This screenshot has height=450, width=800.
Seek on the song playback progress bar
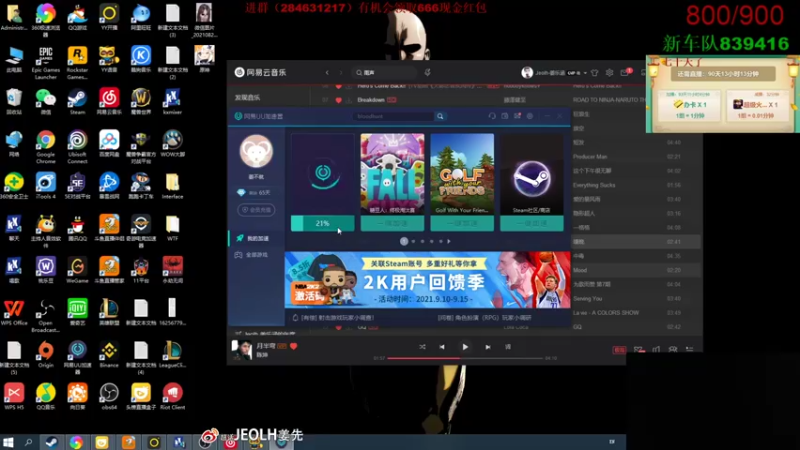click(465, 358)
